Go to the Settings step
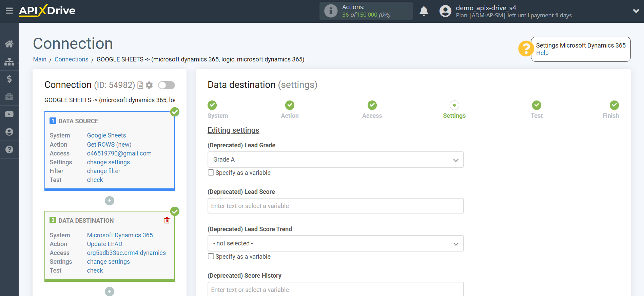This screenshot has width=644, height=296. pyautogui.click(x=454, y=105)
